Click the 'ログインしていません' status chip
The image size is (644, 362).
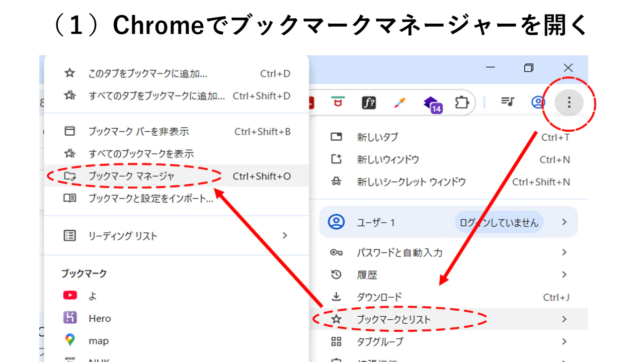(x=499, y=222)
